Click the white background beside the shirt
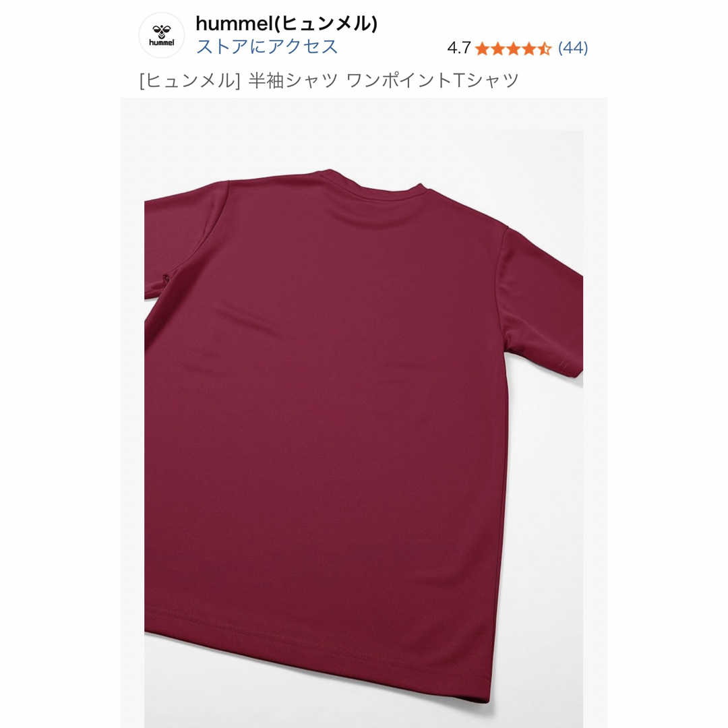 pyautogui.click(x=548, y=557)
